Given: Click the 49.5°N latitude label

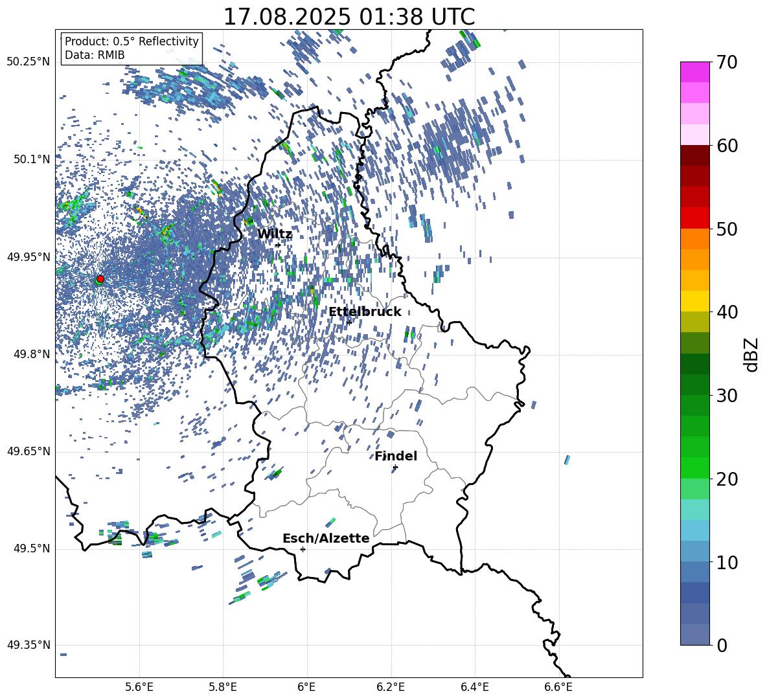Looking at the screenshot, I should (x=31, y=548).
